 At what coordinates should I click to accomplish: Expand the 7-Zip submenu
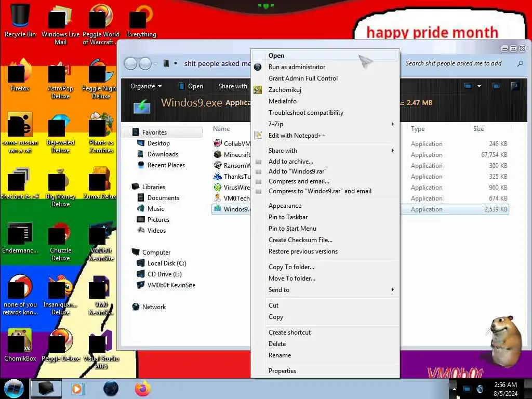point(325,124)
